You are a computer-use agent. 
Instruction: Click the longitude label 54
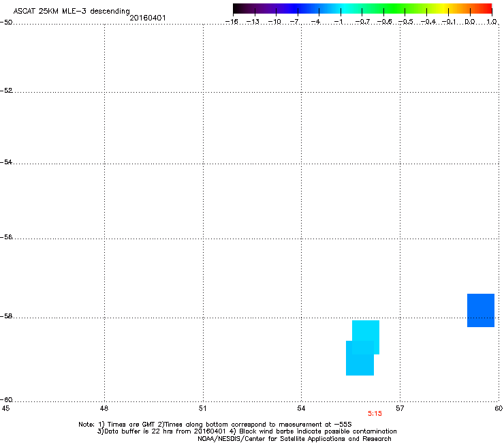point(301,408)
